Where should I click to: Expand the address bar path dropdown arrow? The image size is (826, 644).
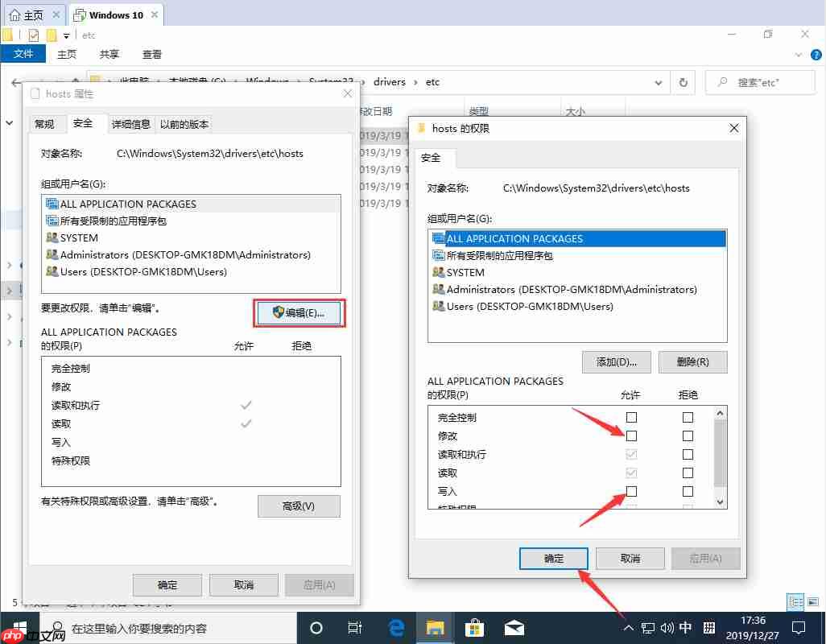pyautogui.click(x=658, y=82)
